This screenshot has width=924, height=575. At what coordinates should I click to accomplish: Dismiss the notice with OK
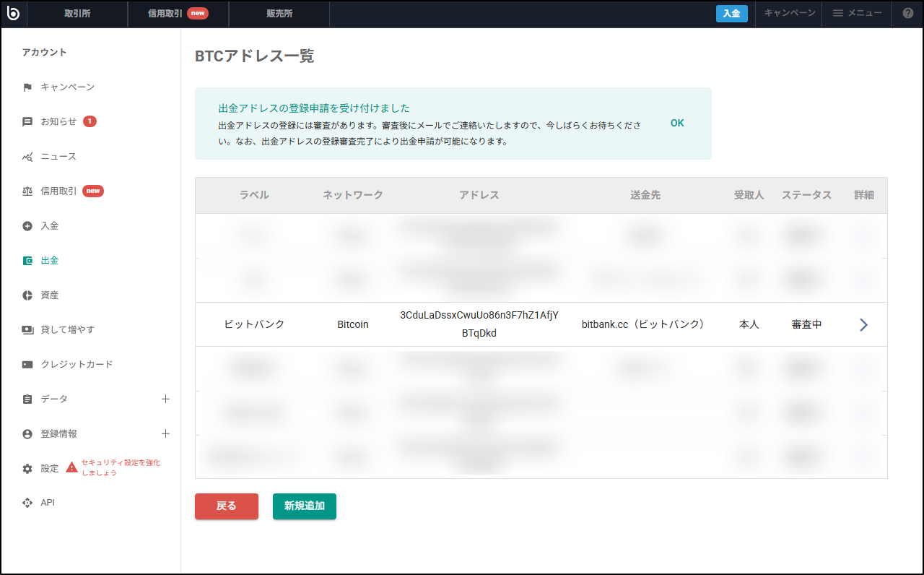[x=677, y=123]
